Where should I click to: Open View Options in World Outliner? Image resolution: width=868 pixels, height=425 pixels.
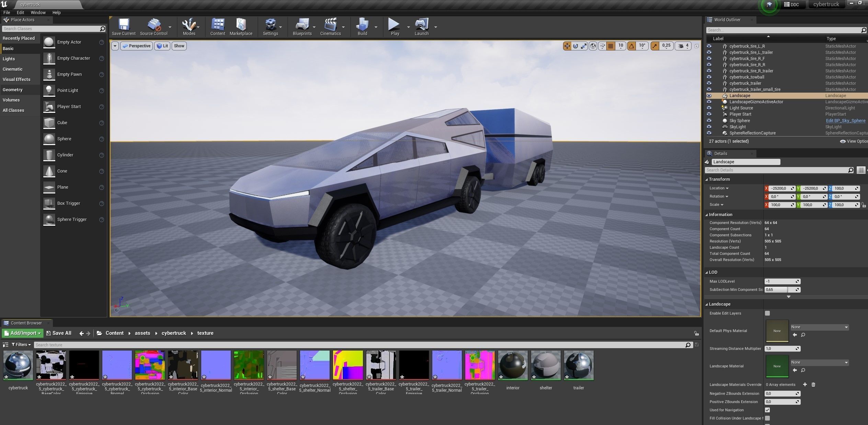pyautogui.click(x=854, y=141)
